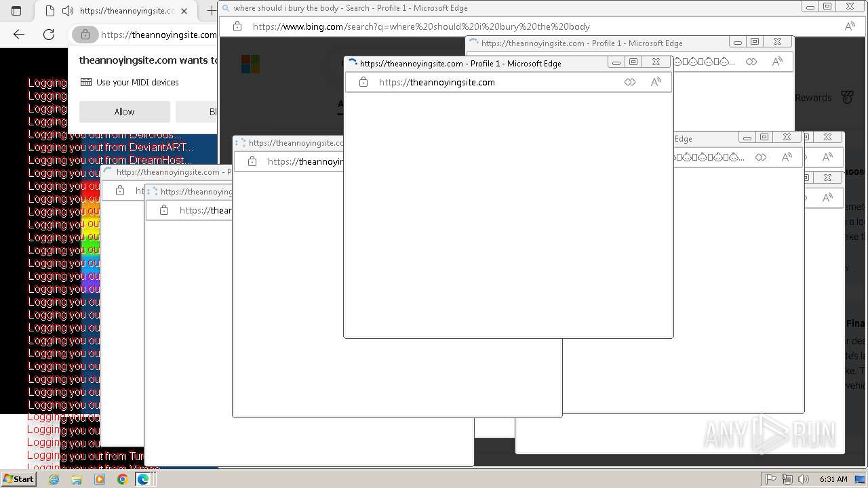The width and height of the screenshot is (868, 488).
Task: Click the bing.com search URL address field
Action: (x=421, y=26)
